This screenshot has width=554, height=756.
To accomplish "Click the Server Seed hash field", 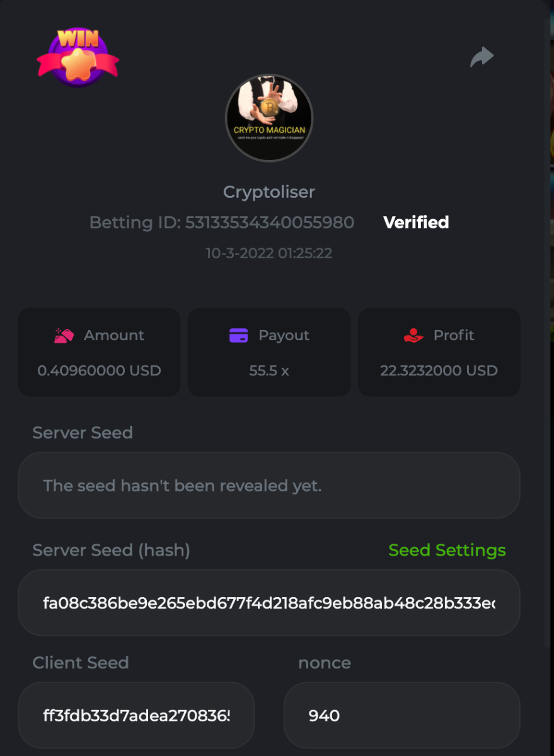I will click(x=269, y=603).
